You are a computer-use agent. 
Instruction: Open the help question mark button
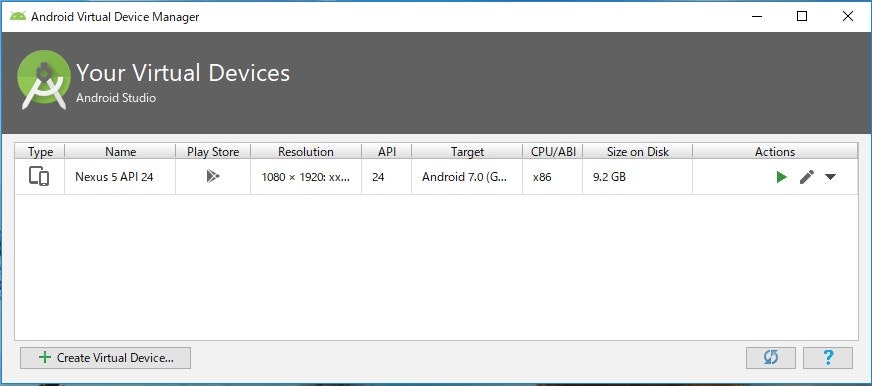pyautogui.click(x=828, y=358)
